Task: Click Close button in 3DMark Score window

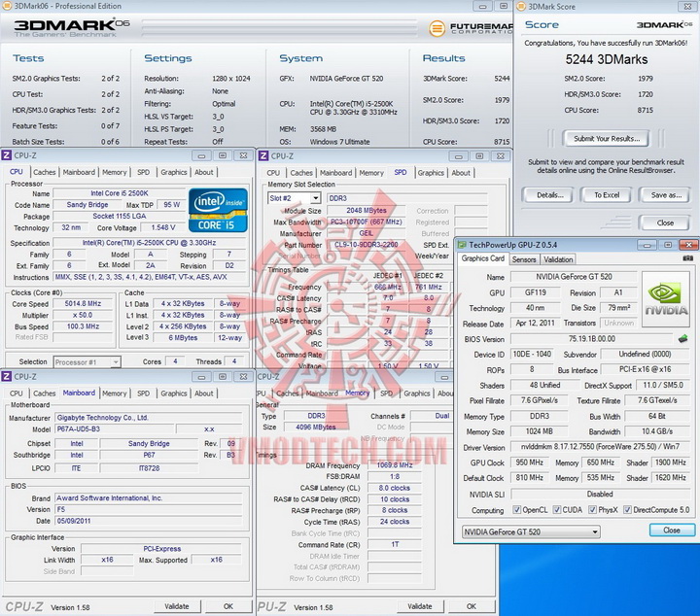Action: pyautogui.click(x=665, y=222)
